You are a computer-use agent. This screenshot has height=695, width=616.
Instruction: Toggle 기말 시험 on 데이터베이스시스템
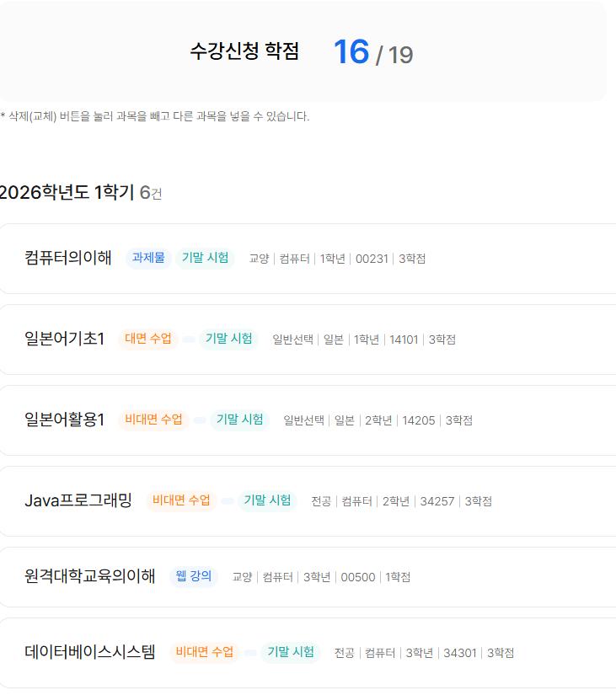tap(290, 653)
